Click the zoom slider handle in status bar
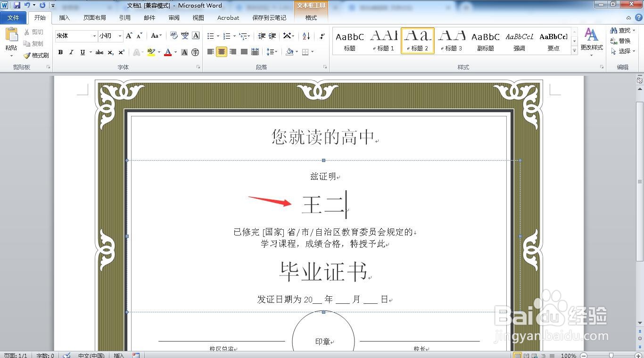644x358 pixels. click(x=611, y=355)
